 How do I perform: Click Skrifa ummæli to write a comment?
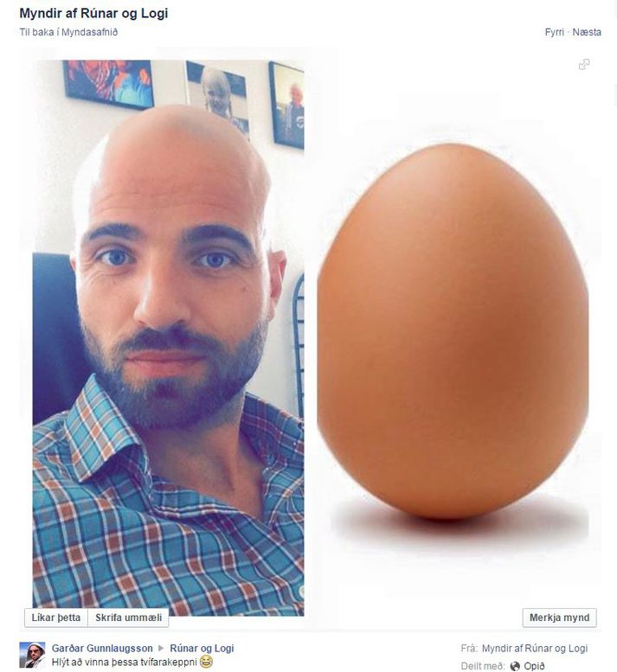pos(128,618)
